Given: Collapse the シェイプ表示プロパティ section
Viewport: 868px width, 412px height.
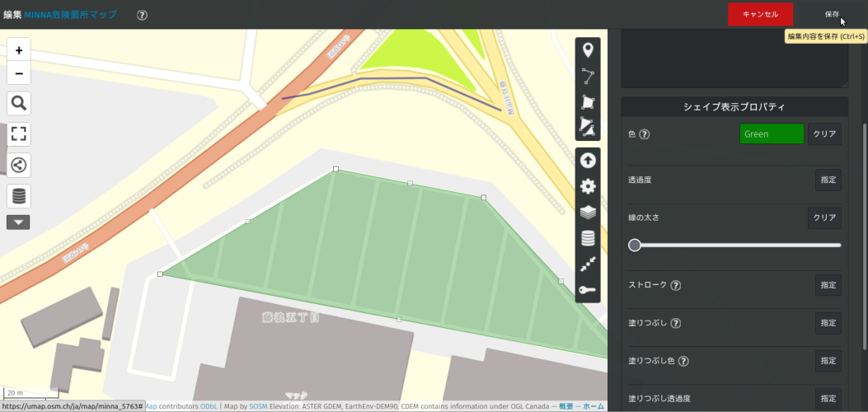Looking at the screenshot, I should click(734, 107).
